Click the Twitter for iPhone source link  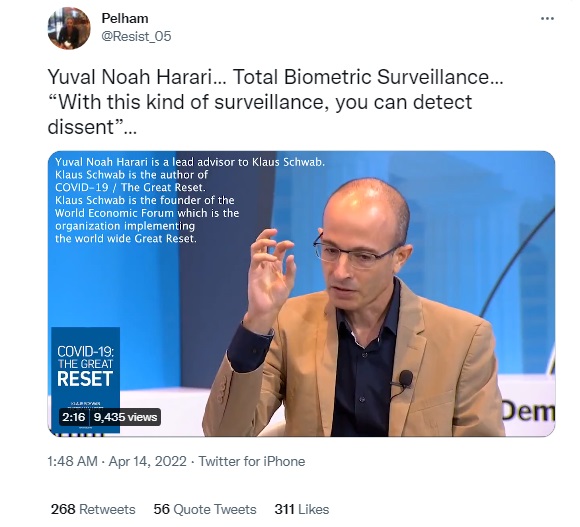pos(252,462)
